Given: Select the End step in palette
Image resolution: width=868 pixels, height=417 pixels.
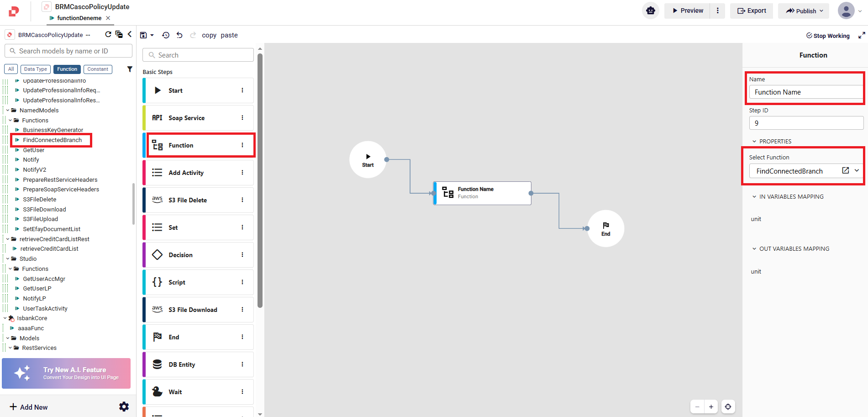Looking at the screenshot, I should coord(198,337).
